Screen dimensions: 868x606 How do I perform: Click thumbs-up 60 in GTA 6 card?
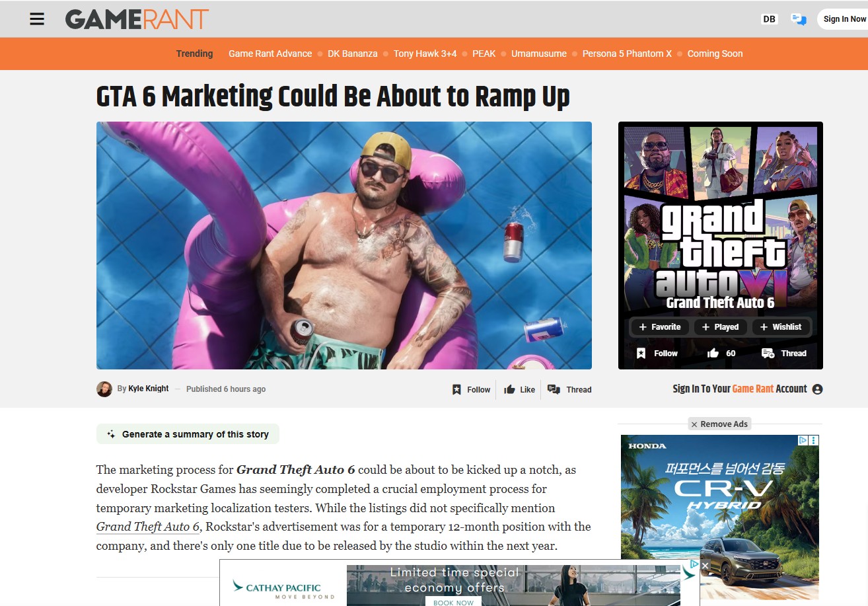[x=721, y=354]
